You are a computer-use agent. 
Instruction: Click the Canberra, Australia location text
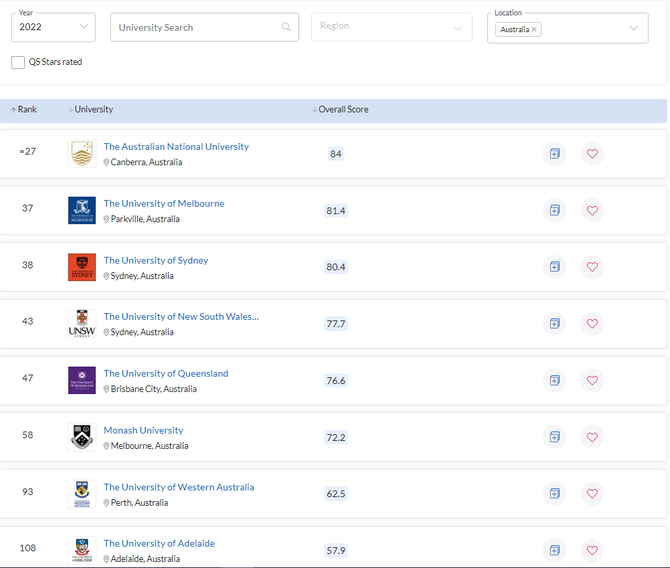coord(146,162)
